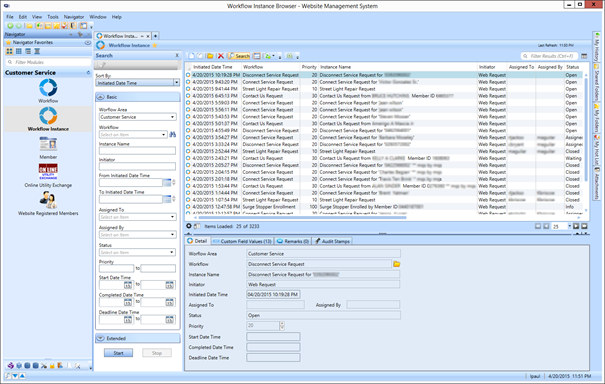Switch Navigator to list view

point(28,51)
